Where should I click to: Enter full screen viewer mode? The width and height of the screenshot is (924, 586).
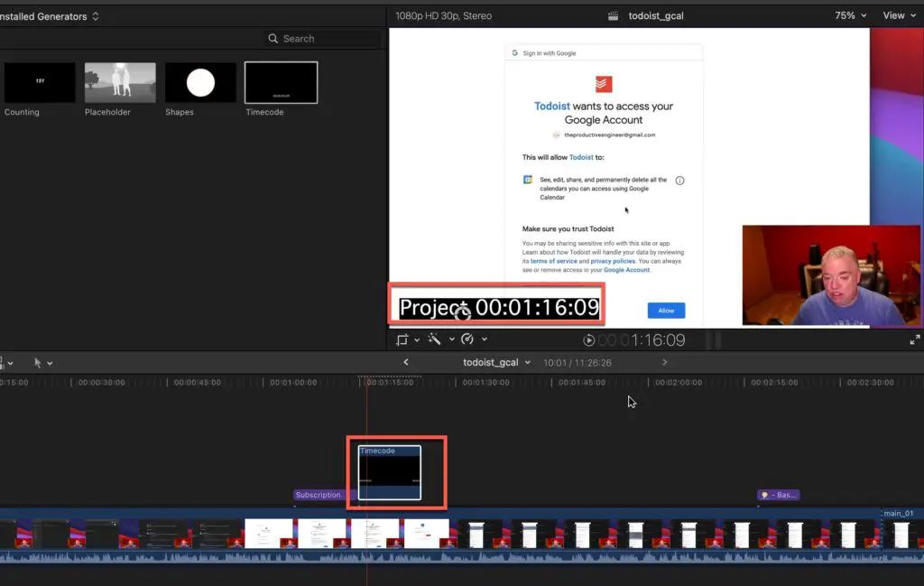(915, 340)
